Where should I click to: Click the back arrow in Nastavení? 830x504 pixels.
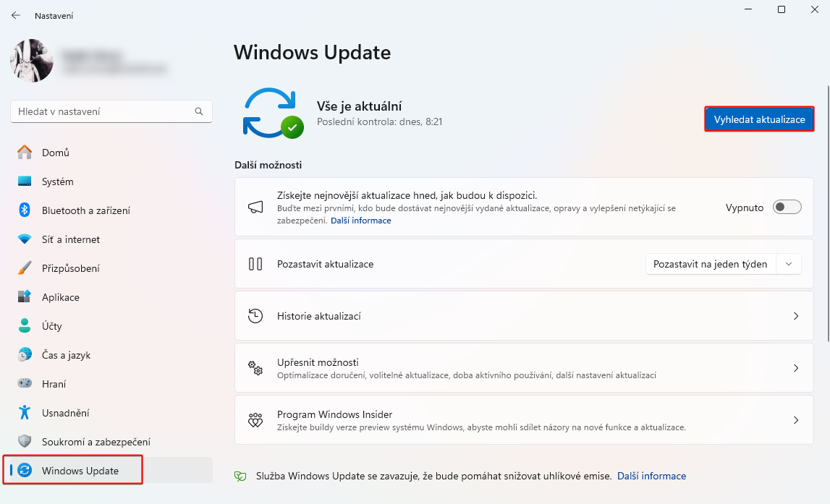14,15
